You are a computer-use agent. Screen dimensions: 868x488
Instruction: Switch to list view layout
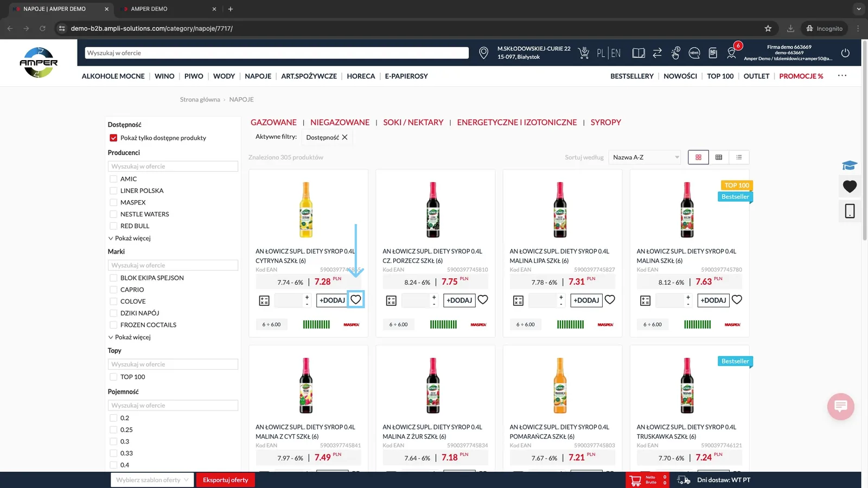pyautogui.click(x=739, y=157)
